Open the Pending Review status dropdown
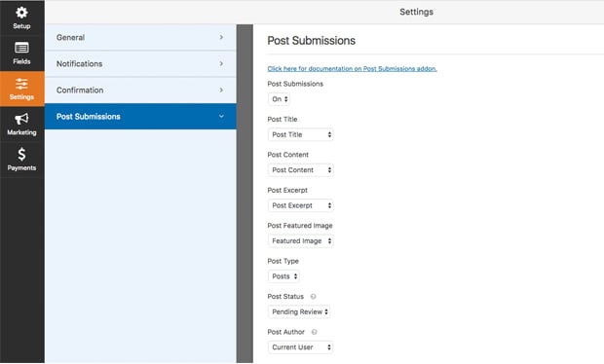Image resolution: width=604 pixels, height=364 pixels. point(299,311)
